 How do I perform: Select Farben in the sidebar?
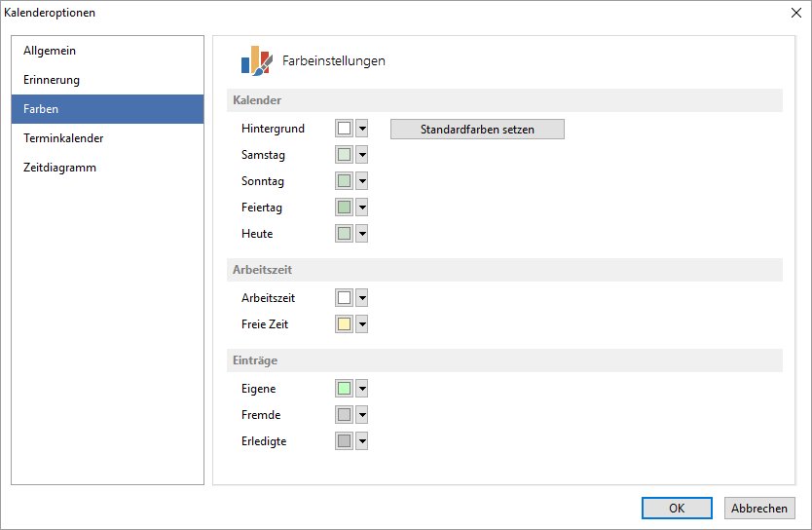click(107, 109)
